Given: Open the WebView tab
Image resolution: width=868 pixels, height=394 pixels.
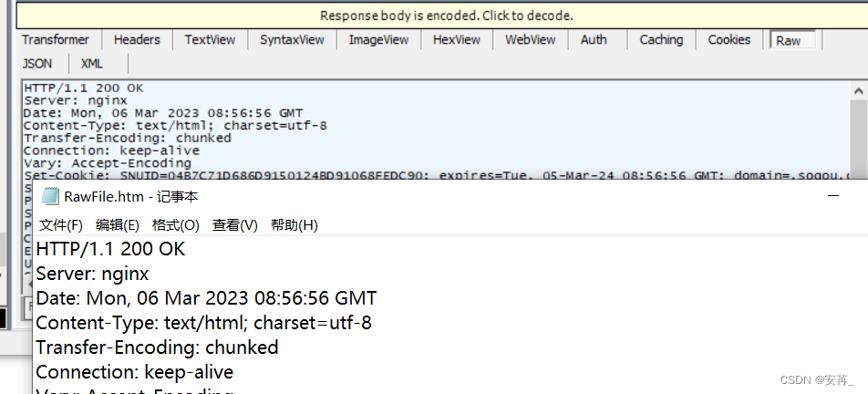Looking at the screenshot, I should pyautogui.click(x=531, y=40).
